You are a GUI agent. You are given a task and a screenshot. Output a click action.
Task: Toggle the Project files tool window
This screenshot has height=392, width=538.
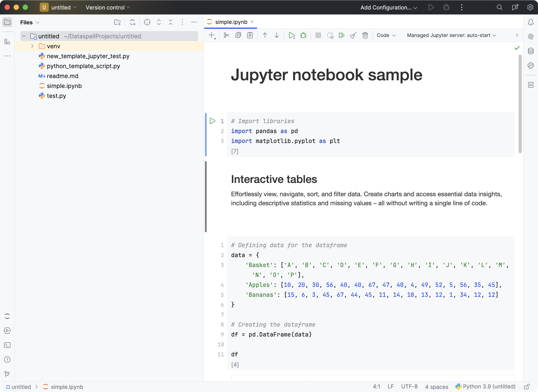(x=7, y=22)
